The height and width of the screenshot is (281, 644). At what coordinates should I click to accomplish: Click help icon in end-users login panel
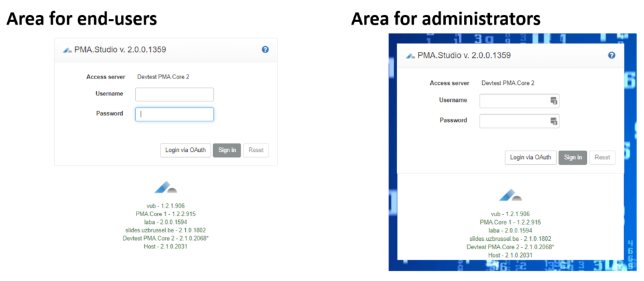(x=265, y=49)
